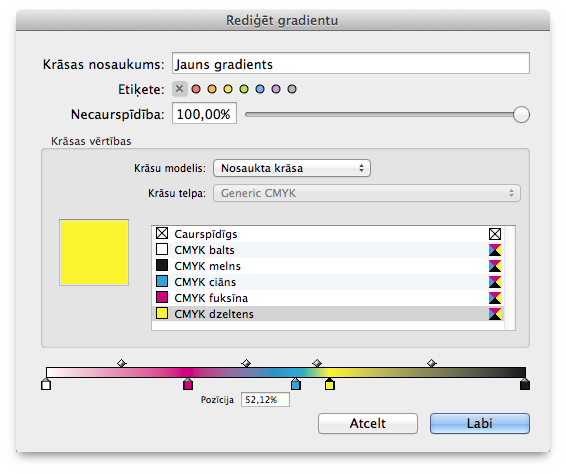
Task: Click the Atcelt button
Action: 368,423
